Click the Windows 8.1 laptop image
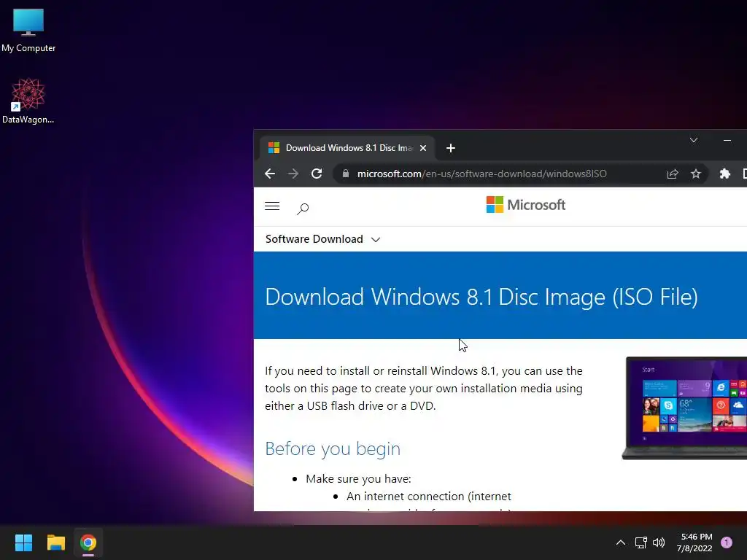The height and width of the screenshot is (560, 747). click(684, 408)
